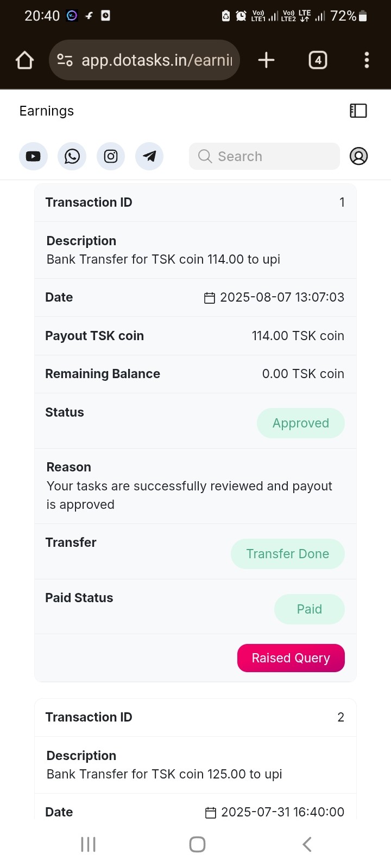Tap the browser address bar URL

[156, 60]
